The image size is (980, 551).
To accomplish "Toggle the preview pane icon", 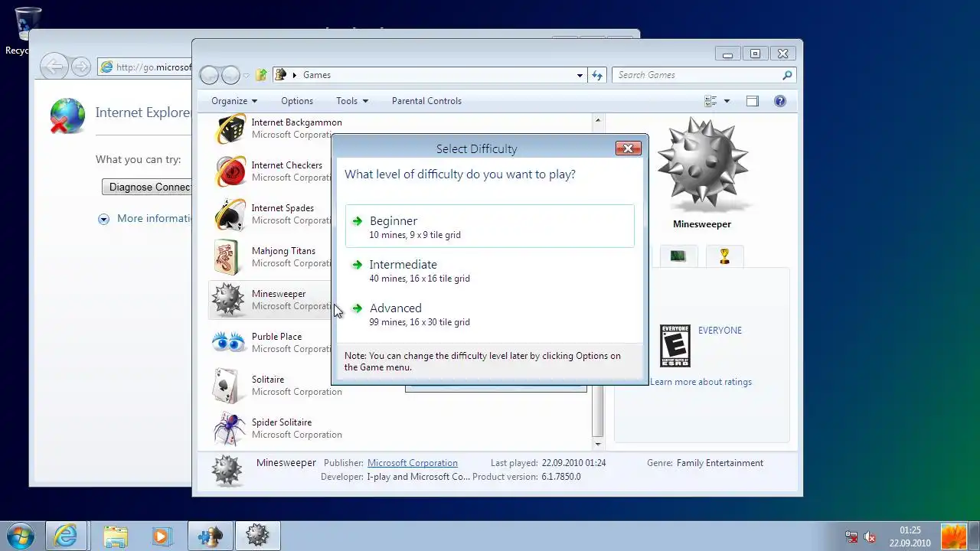I will [x=753, y=101].
